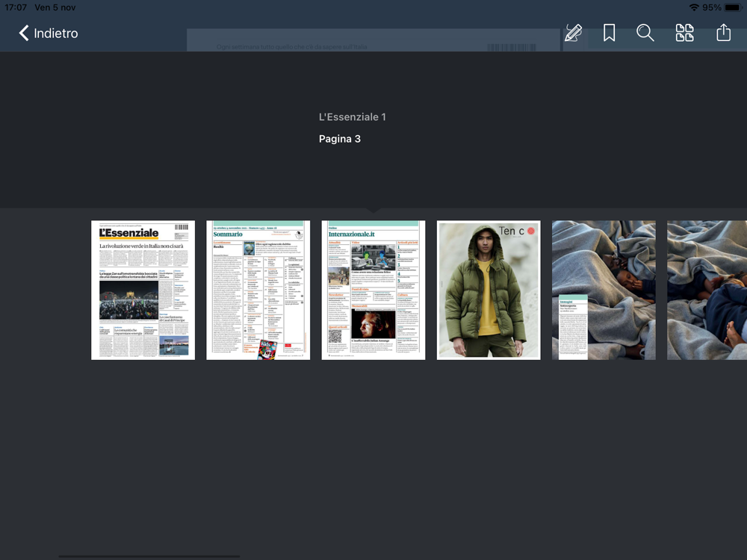Screen dimensions: 747x560
Task: Tap the horizontal scroll indicator at bottom
Action: 149,556
